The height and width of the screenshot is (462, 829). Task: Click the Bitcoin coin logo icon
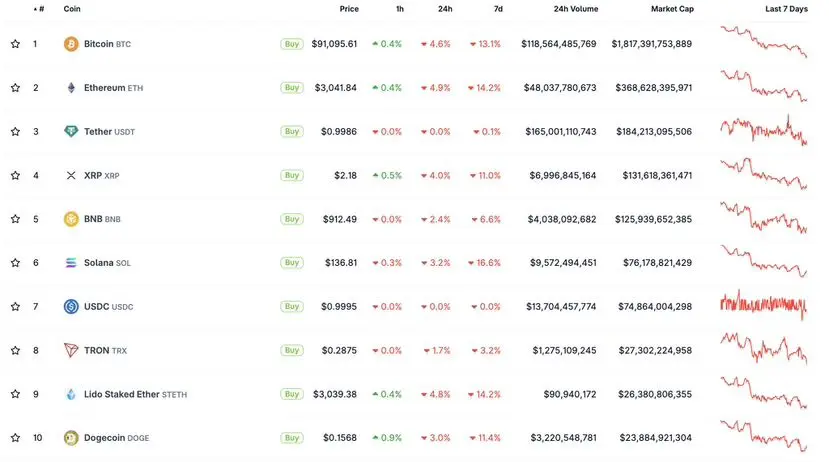[71, 44]
